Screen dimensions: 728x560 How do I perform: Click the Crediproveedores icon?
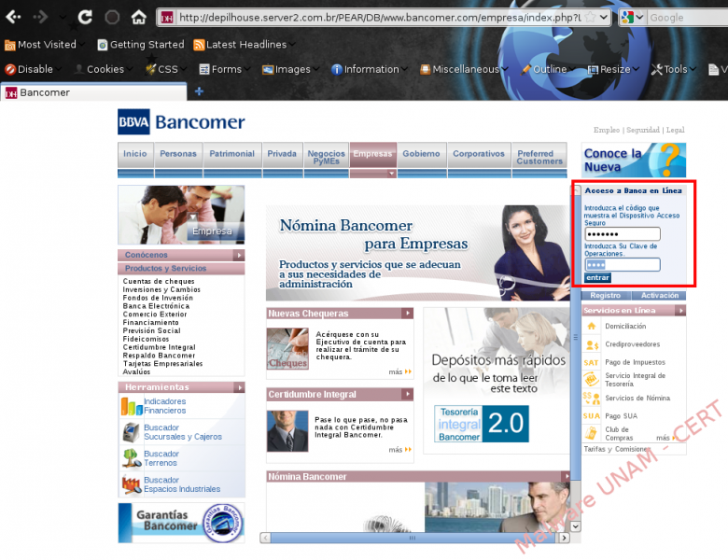pos(592,344)
